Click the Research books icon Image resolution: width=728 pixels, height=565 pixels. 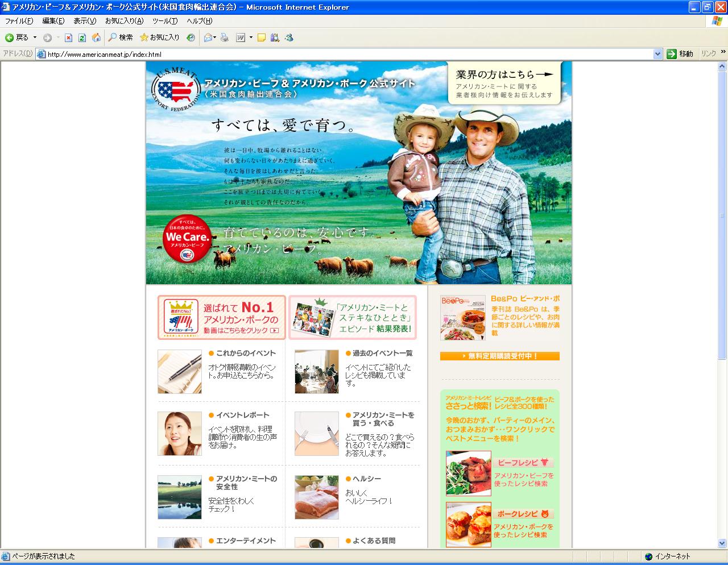click(275, 38)
